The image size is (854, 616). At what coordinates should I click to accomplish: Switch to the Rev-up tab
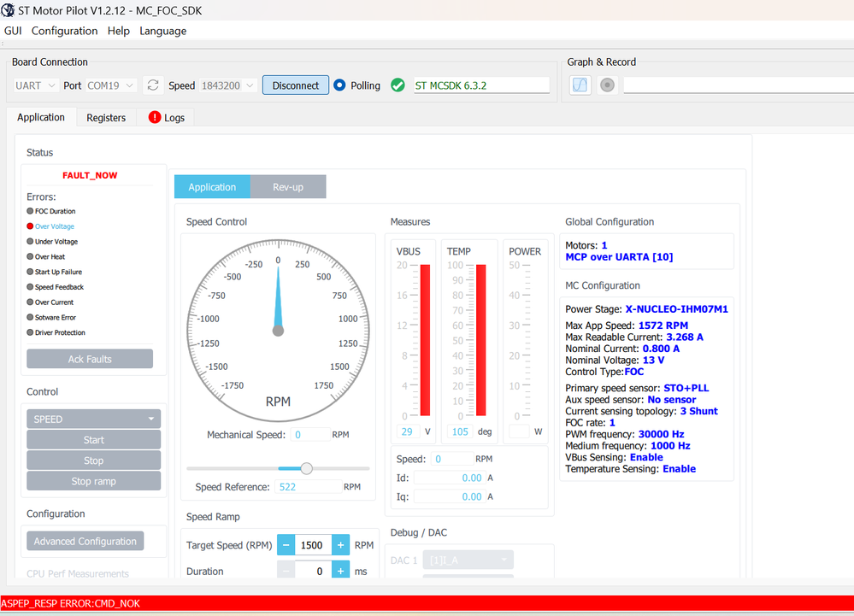click(x=288, y=186)
